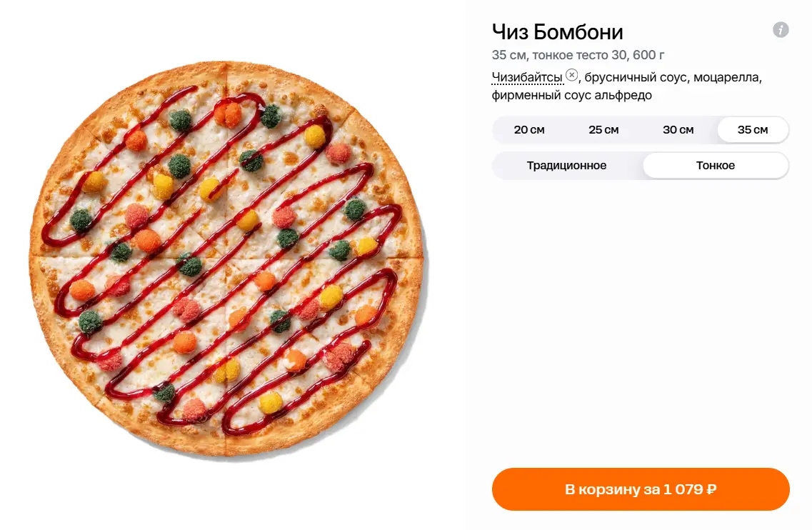Image resolution: width=812 pixels, height=530 pixels.
Task: Click the 600 г weight label
Action: pos(648,55)
